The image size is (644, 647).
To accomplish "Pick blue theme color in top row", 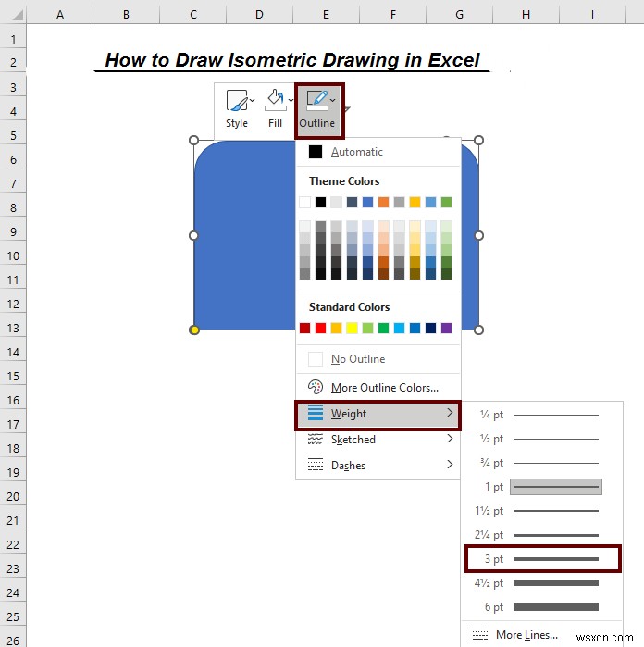I will tap(367, 202).
